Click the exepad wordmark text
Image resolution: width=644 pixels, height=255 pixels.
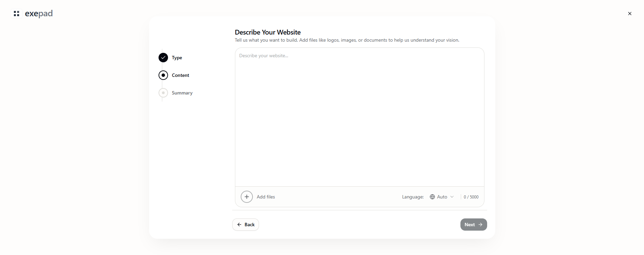click(x=39, y=14)
